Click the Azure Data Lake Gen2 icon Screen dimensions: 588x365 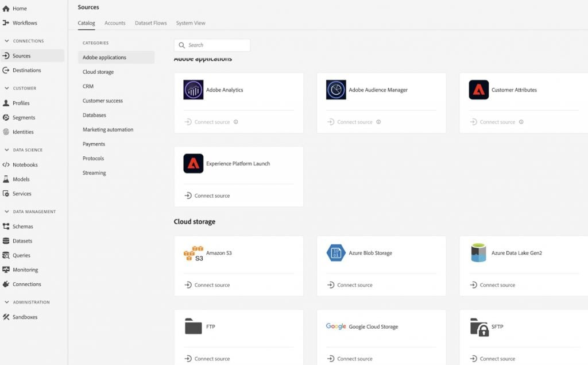[x=478, y=253]
